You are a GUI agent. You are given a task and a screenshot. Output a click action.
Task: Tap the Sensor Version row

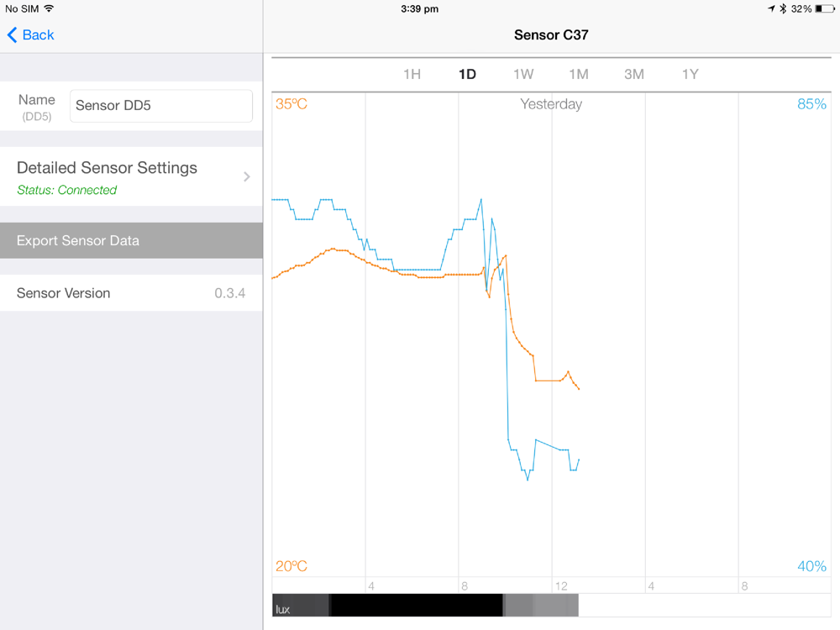coord(131,293)
